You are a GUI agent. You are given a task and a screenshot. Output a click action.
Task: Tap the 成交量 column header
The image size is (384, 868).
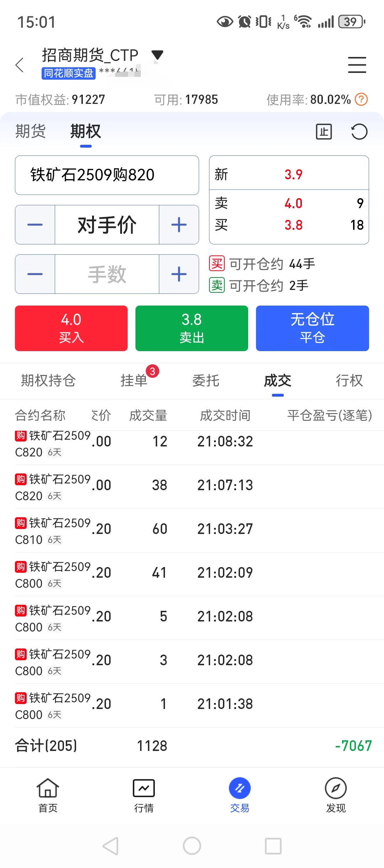click(x=148, y=415)
